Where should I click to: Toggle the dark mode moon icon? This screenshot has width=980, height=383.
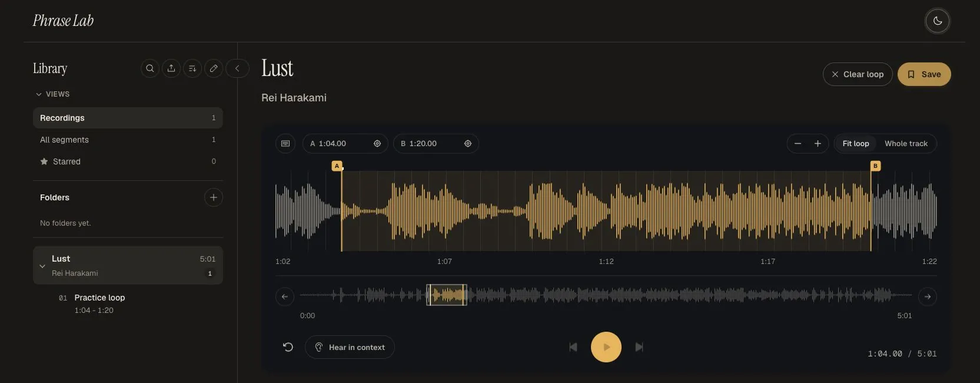(x=938, y=21)
